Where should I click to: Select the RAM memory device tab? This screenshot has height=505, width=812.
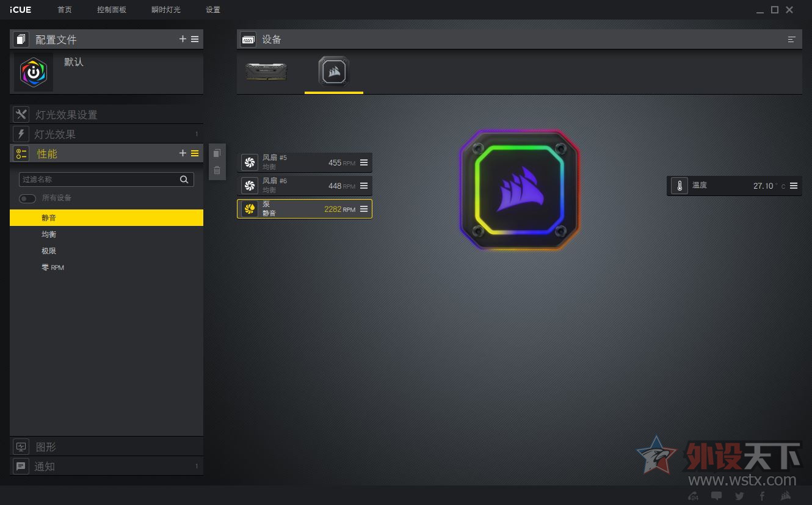click(x=266, y=72)
